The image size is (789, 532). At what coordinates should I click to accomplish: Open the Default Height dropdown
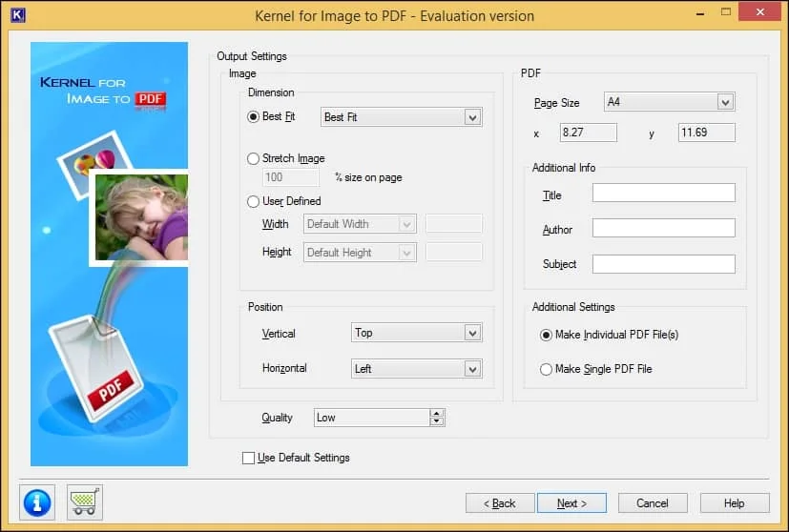360,253
